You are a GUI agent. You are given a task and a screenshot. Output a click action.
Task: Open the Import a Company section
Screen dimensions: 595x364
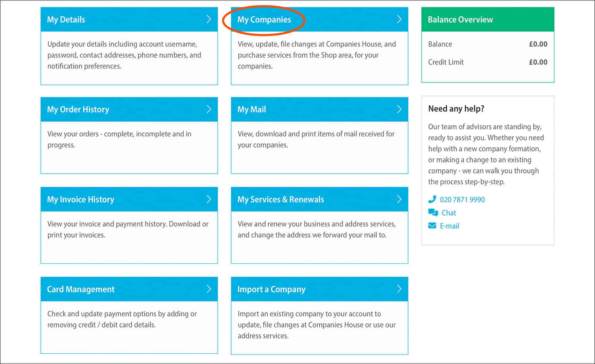(x=271, y=289)
